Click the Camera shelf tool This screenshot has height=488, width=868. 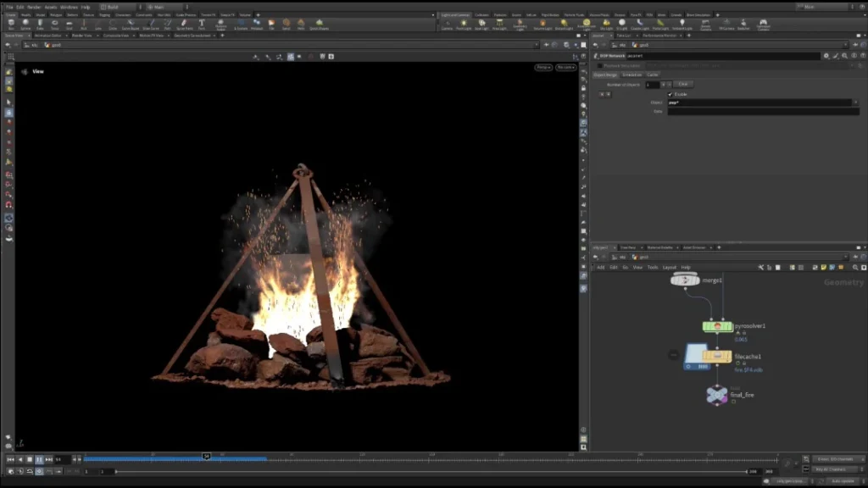click(x=447, y=25)
